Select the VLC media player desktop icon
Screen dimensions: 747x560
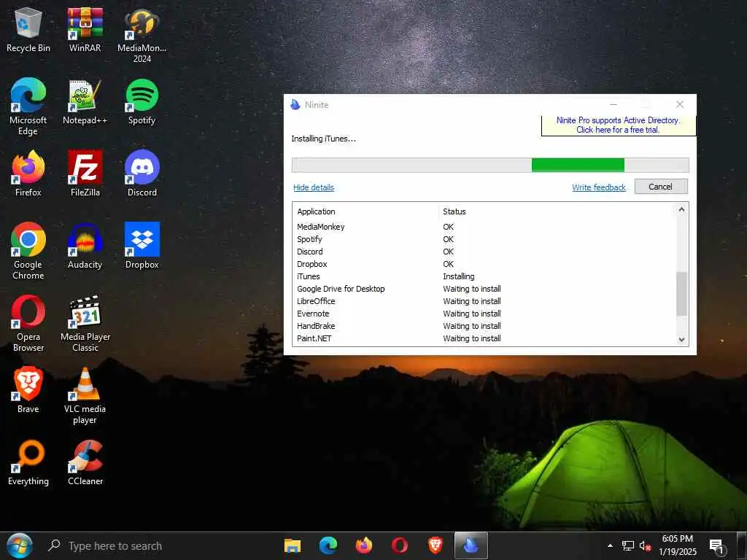pyautogui.click(x=85, y=396)
